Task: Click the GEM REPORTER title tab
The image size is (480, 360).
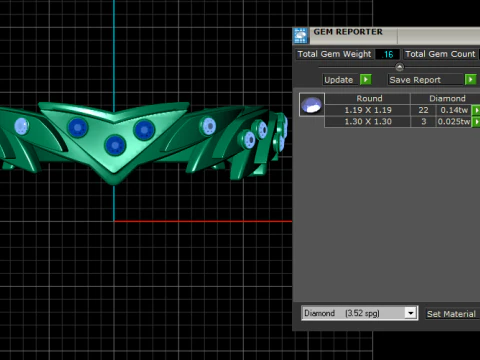Action: click(353, 36)
